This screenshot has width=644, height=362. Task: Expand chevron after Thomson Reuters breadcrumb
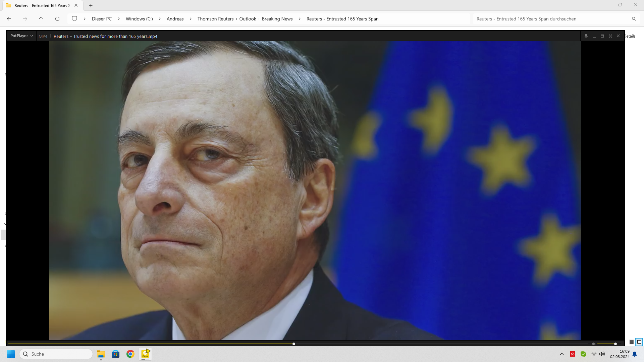(x=300, y=19)
